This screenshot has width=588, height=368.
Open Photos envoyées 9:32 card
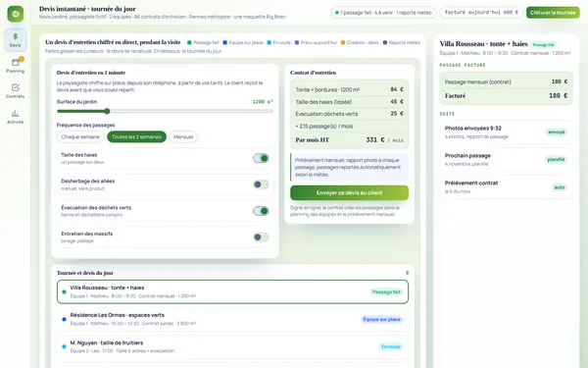click(506, 132)
